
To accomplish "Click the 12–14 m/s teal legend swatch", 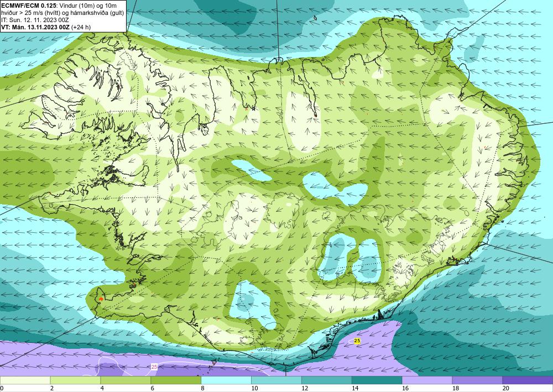I will (327, 380).
